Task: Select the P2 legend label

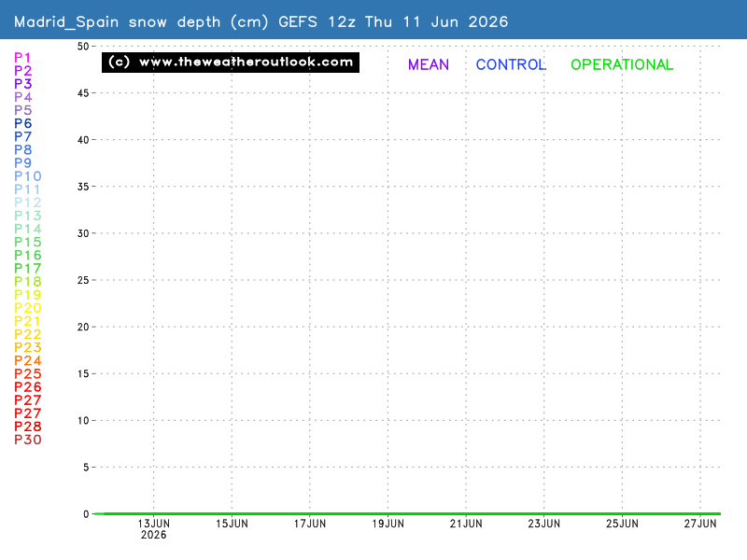Action: (x=22, y=71)
